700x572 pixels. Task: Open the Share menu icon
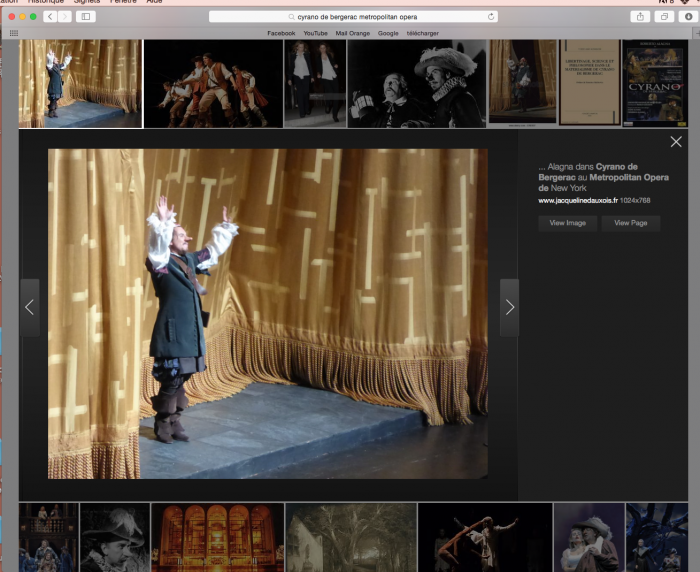pos(640,17)
